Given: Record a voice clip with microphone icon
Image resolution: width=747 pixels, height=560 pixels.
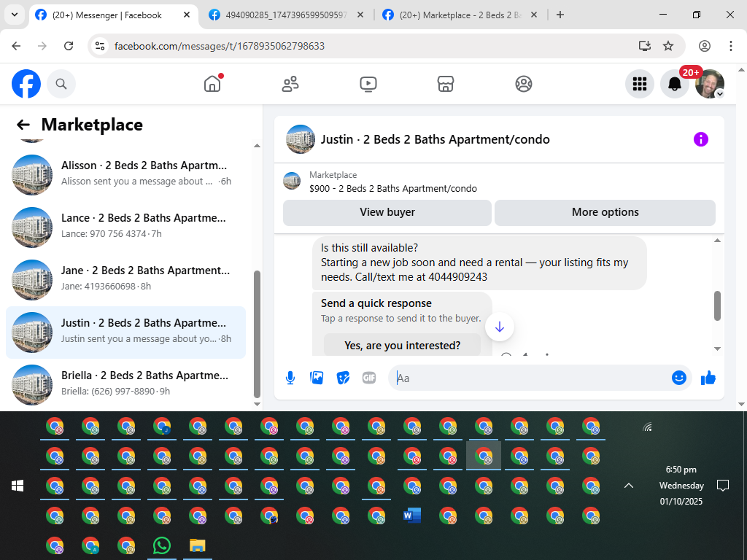Looking at the screenshot, I should coord(290,378).
